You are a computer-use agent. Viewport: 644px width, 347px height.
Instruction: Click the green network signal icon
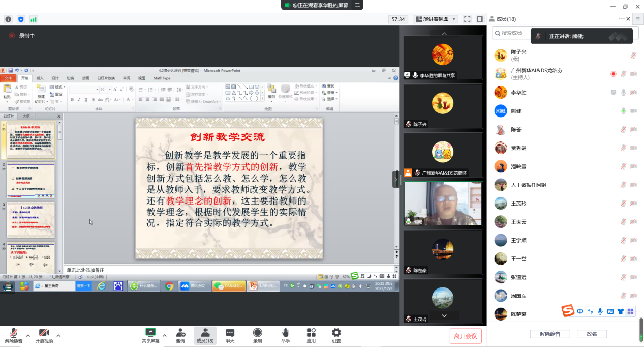pyautogui.click(x=34, y=19)
